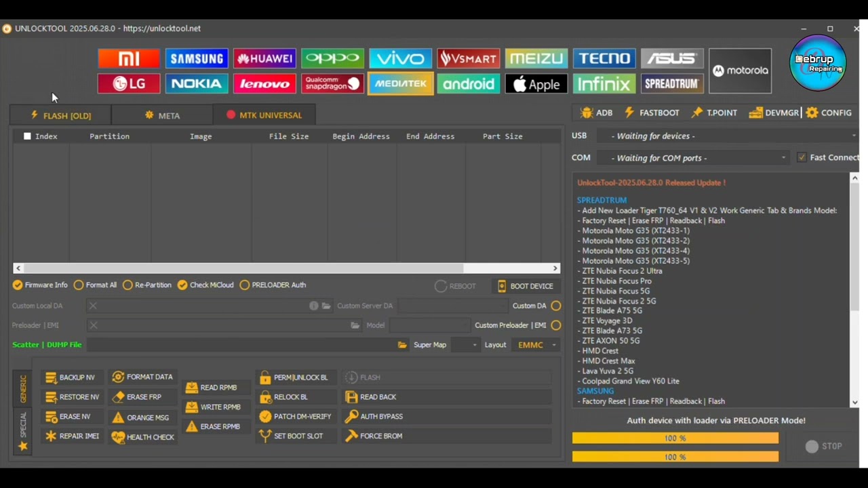Open the FASTBOOT tab

coord(651,113)
